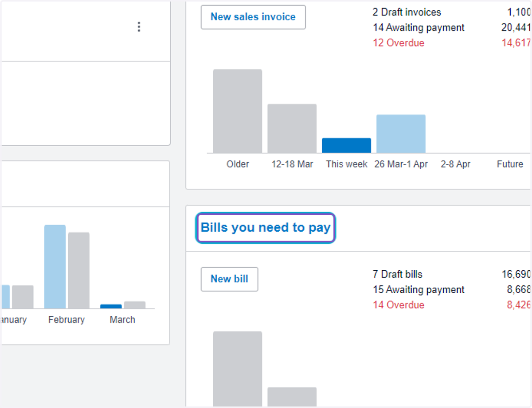
Task: Click the dark blue March bar
Action: point(111,306)
